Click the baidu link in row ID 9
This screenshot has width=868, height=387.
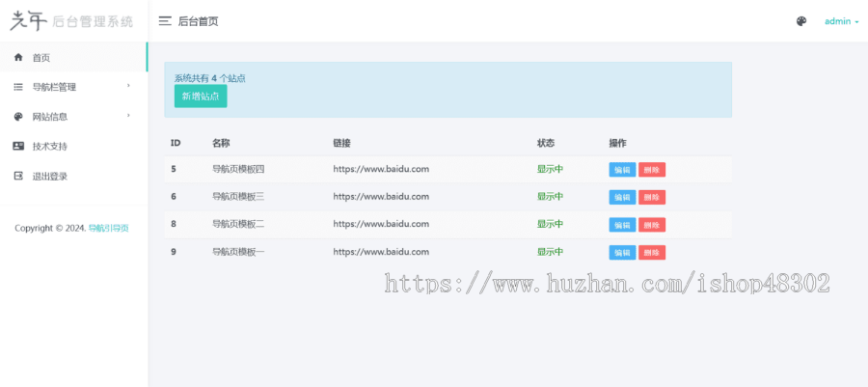coord(381,251)
